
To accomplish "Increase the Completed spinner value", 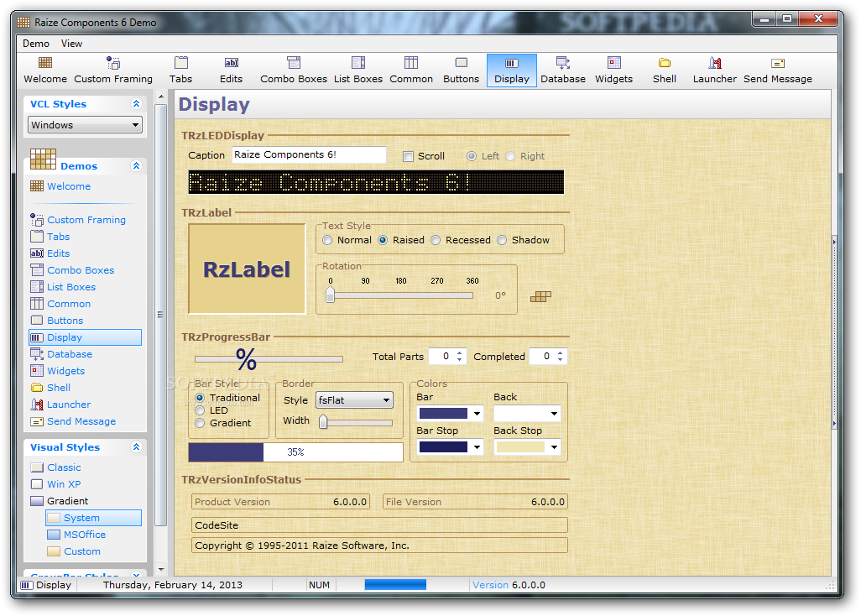I will [x=560, y=352].
